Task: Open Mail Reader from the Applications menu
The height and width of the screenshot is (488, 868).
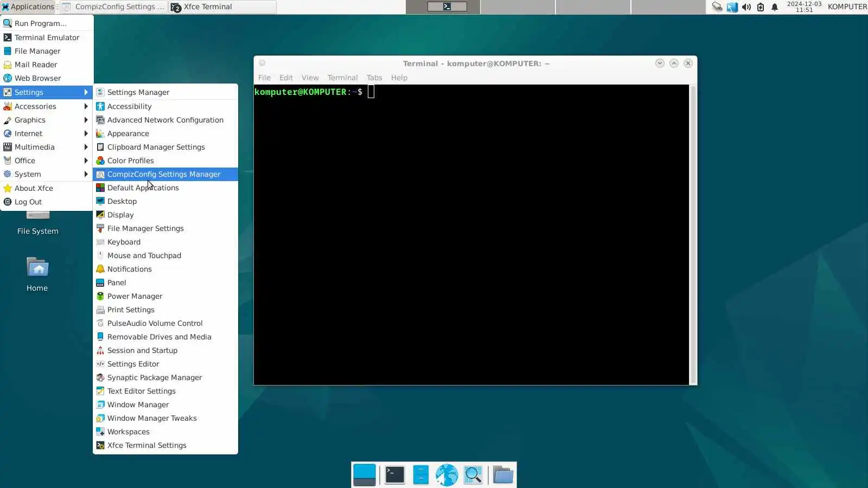Action: pyautogui.click(x=47, y=65)
